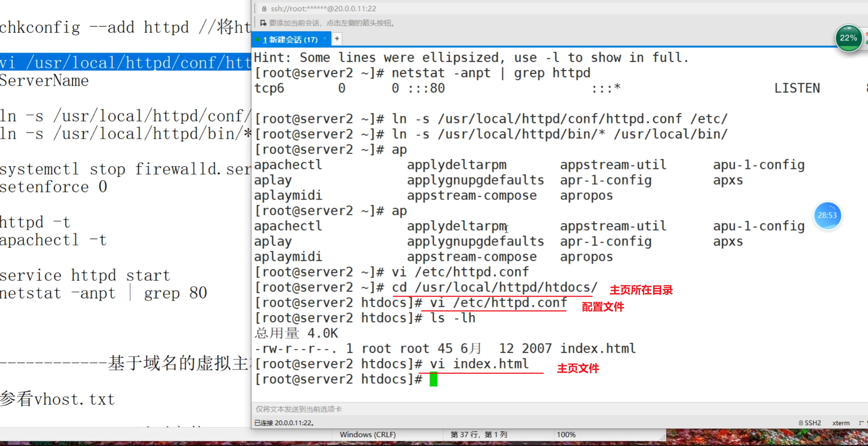Click the [root@server2 ~]# vi /etc/httpd.conf terminal line

[391, 272]
